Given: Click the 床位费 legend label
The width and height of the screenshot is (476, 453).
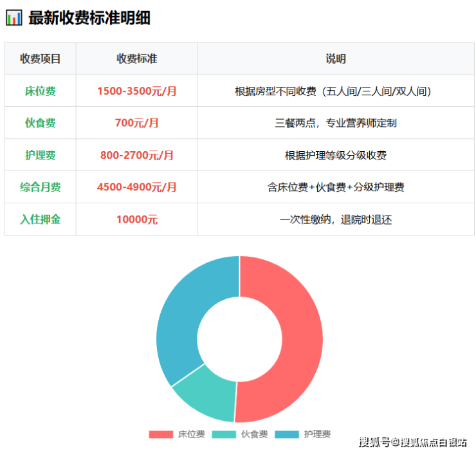Looking at the screenshot, I should pyautogui.click(x=191, y=434).
